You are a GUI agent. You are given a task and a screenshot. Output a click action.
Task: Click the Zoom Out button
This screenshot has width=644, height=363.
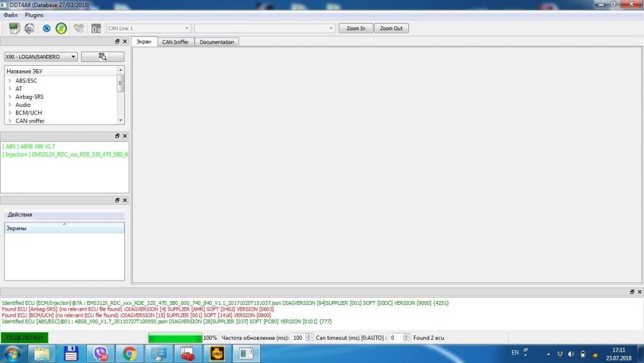[392, 28]
